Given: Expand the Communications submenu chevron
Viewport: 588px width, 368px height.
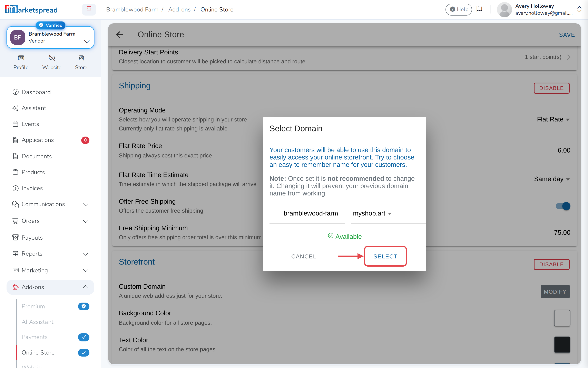Looking at the screenshot, I should [86, 205].
